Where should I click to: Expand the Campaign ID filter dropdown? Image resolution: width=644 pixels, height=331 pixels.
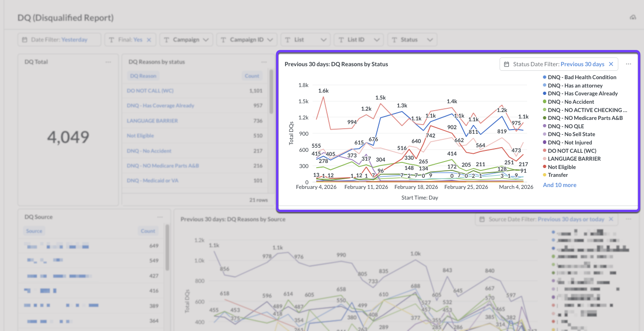tap(247, 40)
